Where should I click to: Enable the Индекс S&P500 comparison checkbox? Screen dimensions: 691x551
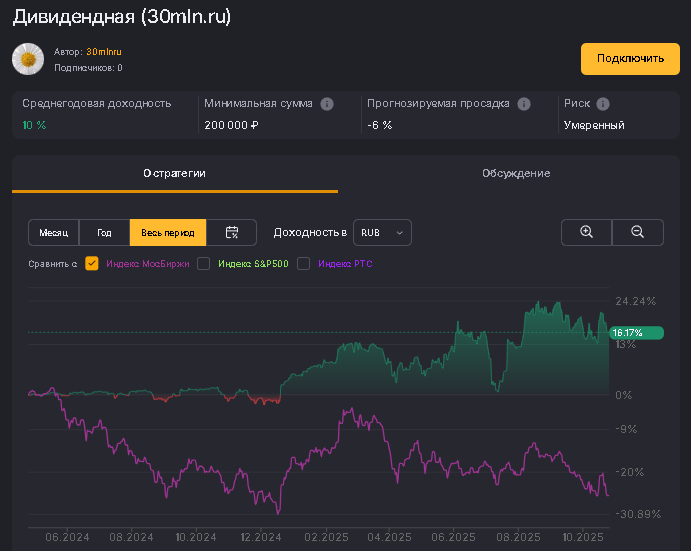[x=204, y=263]
